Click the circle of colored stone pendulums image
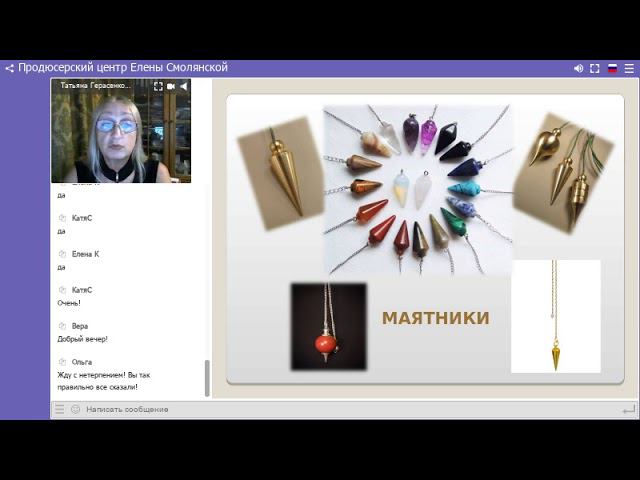The image size is (640, 480). [x=418, y=190]
